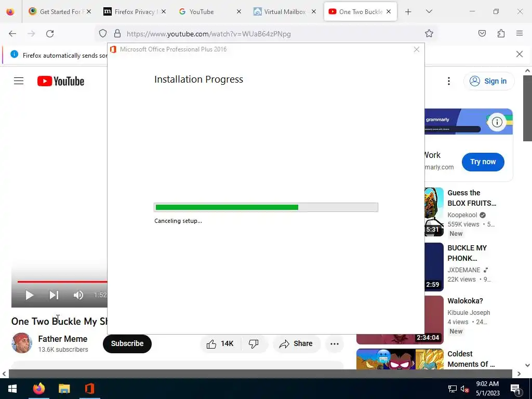Click the muted speaker tray icon
This screenshot has width=532, height=399.
464,389
